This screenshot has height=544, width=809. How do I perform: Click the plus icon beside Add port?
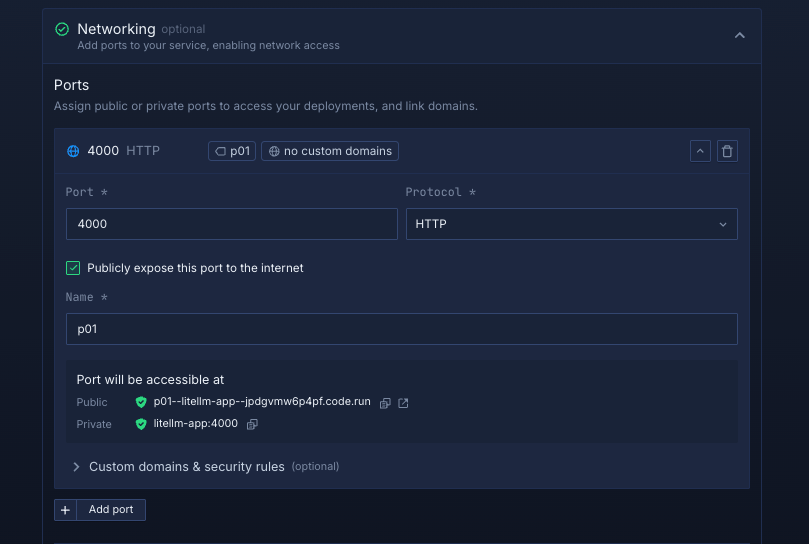[x=65, y=510]
